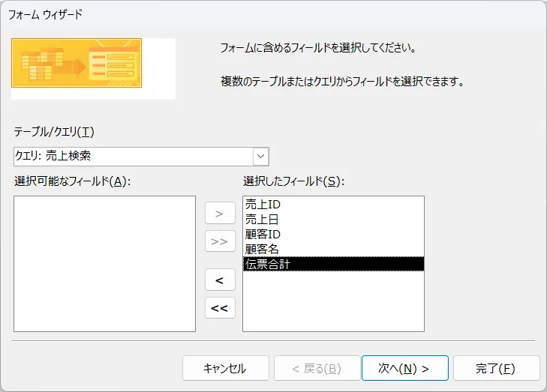The image size is (547, 392).
Task: Select 売上日 in the selected fields list
Action: tap(263, 219)
